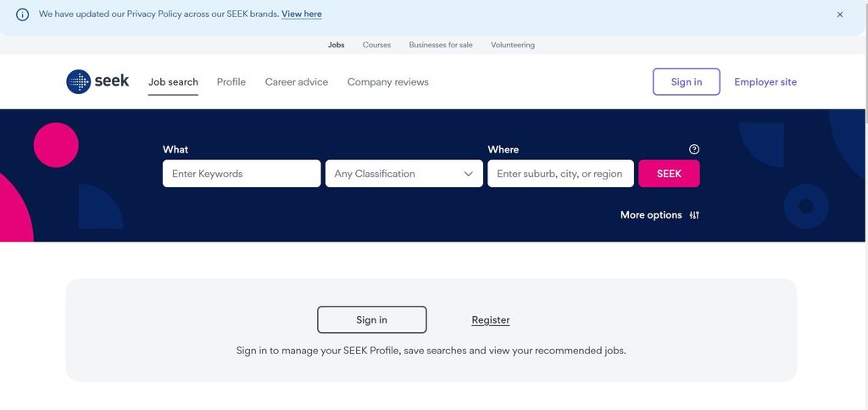The height and width of the screenshot is (410, 868).
Task: Open Career advice menu item
Action: 296,82
